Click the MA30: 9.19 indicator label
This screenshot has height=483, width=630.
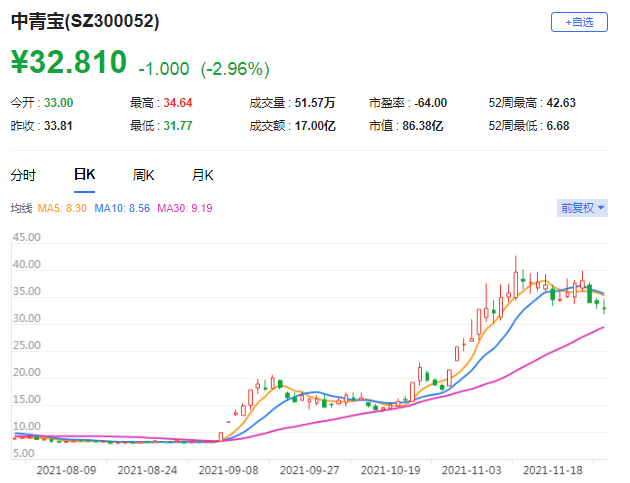click(184, 208)
